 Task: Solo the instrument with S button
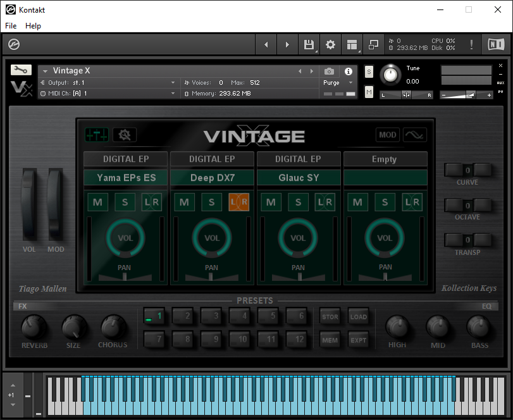click(369, 72)
